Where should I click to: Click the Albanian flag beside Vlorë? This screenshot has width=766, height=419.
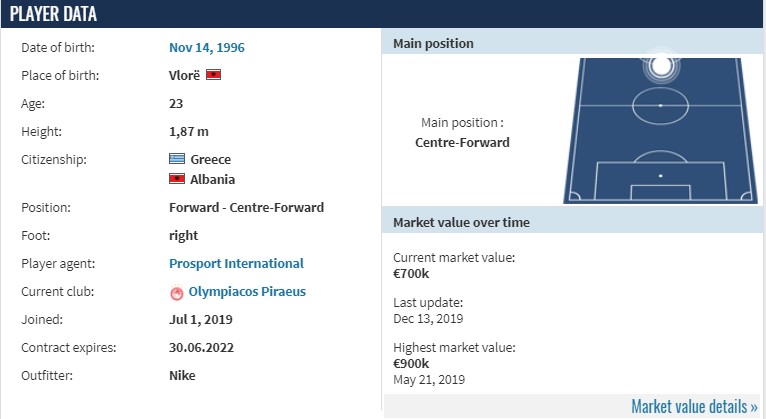[213, 75]
